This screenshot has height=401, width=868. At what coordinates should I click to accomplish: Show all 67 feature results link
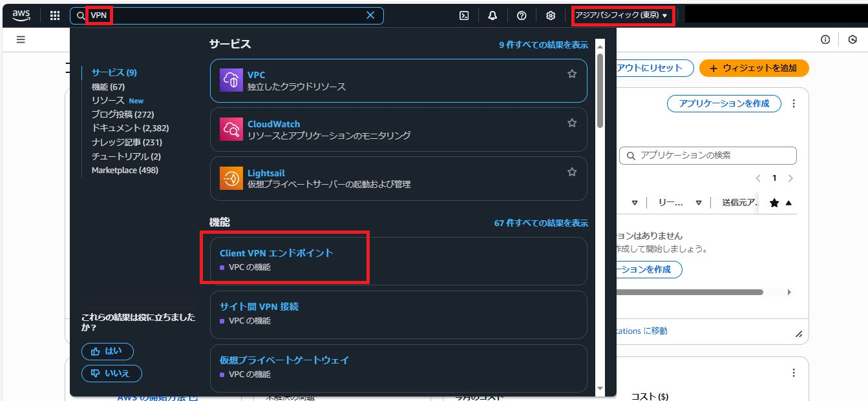click(541, 223)
